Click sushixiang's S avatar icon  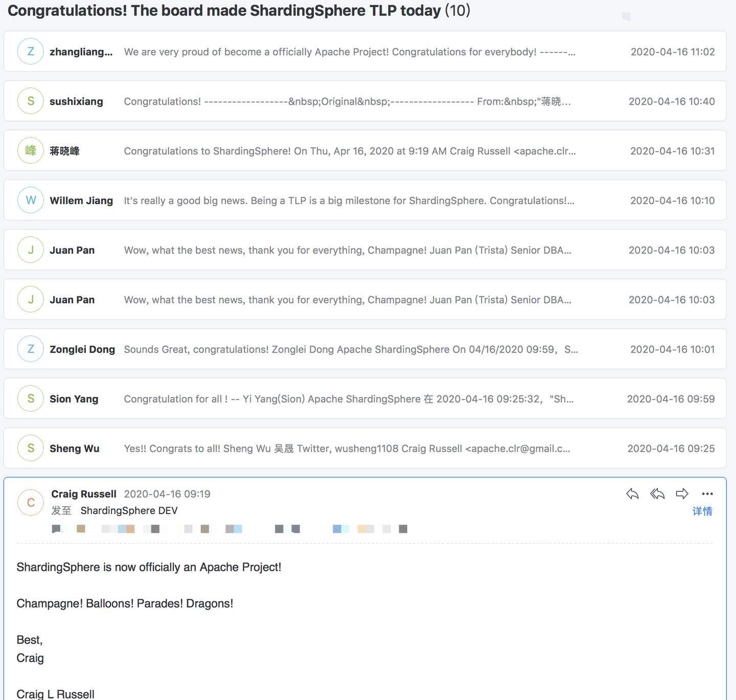[31, 101]
